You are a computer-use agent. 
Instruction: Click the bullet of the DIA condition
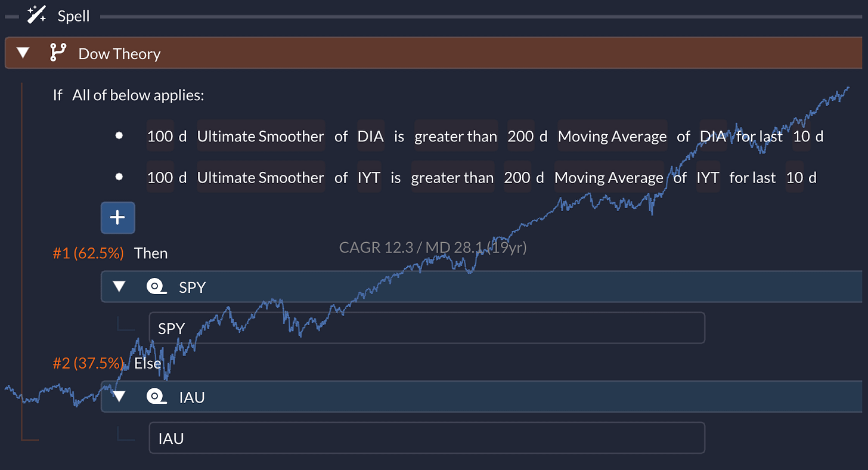[119, 136]
